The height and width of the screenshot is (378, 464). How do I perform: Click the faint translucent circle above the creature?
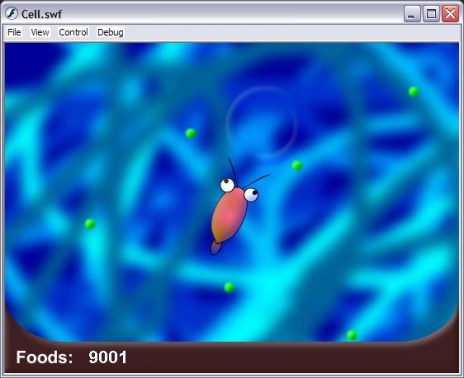pos(261,121)
